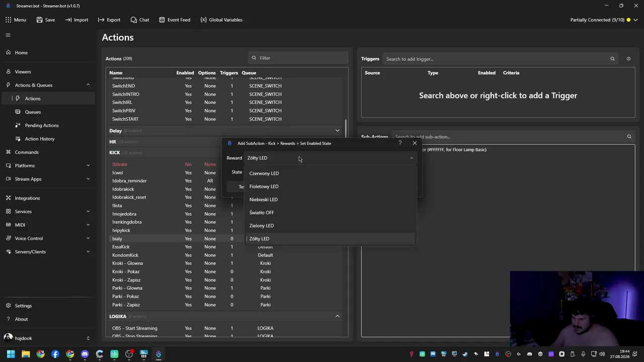Open the Menu grid button
Screen dimensions: 644x362
tap(16, 20)
